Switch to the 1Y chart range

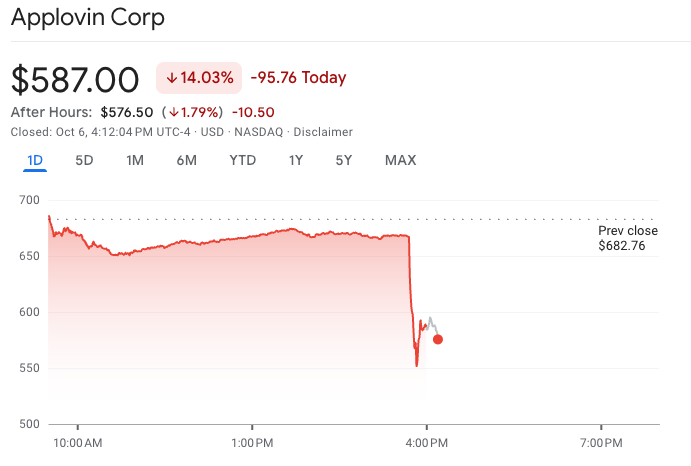(295, 160)
